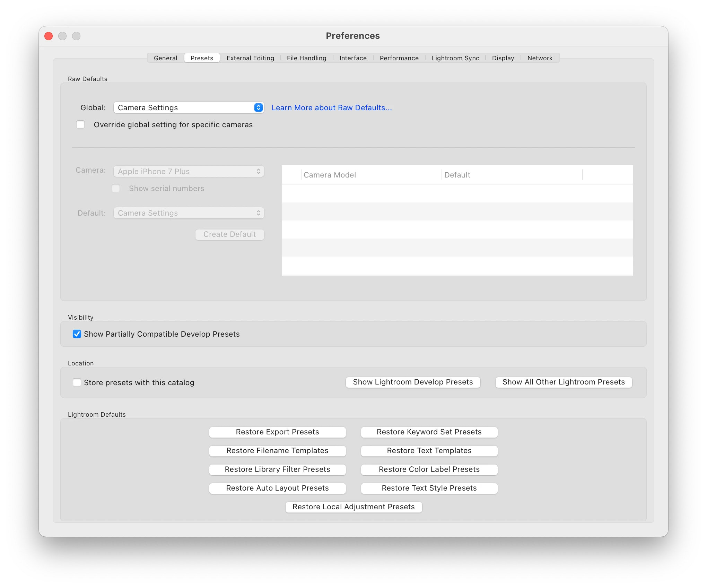Image resolution: width=707 pixels, height=588 pixels.
Task: Open the Lightroom Sync tab
Action: [x=455, y=58]
